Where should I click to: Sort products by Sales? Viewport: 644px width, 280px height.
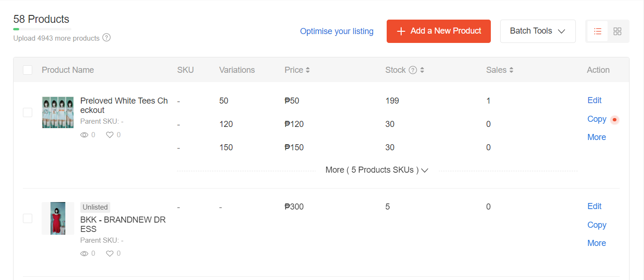coord(511,70)
